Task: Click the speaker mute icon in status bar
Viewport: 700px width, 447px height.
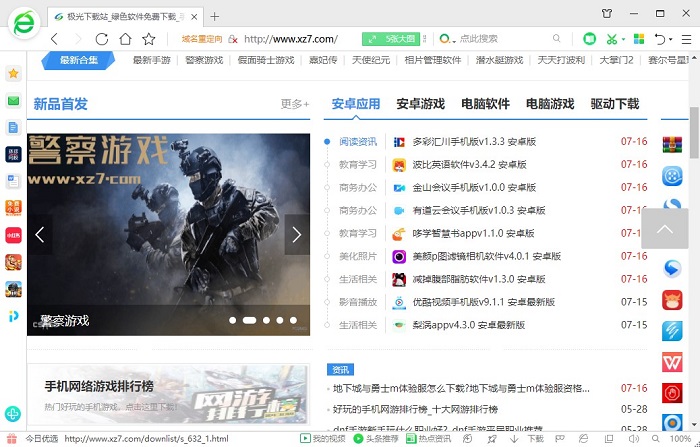Action: 633,439
